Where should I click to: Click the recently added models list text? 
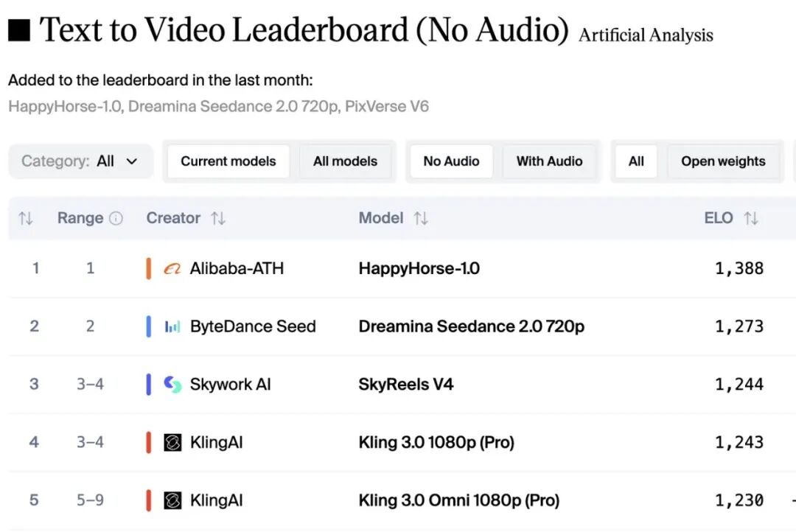click(218, 107)
